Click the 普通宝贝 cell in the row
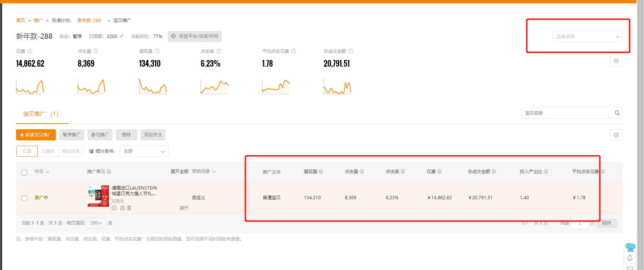 (x=272, y=198)
